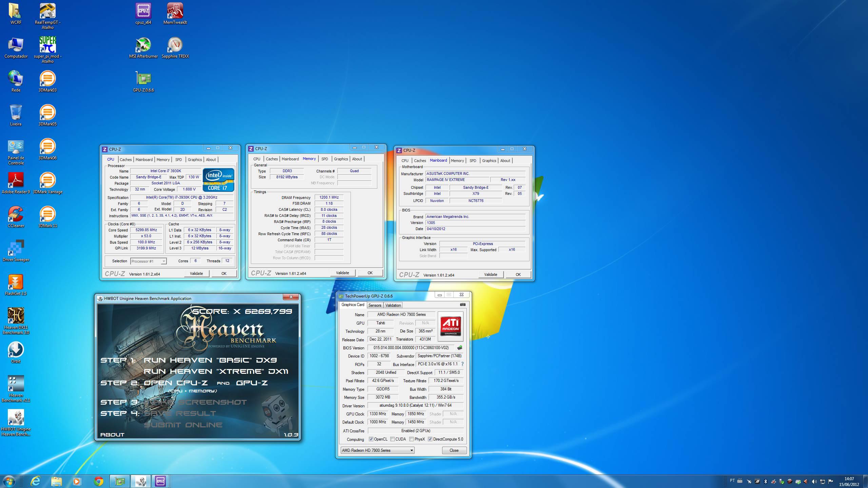Screen dimensions: 868x488
Task: Click the Bus Interface question mark icon
Action: tap(462, 364)
